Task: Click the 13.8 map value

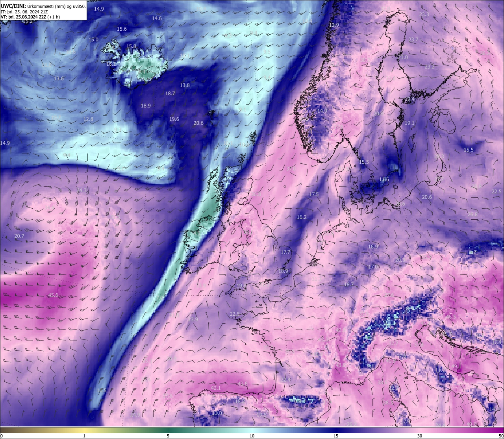Action: coord(185,85)
